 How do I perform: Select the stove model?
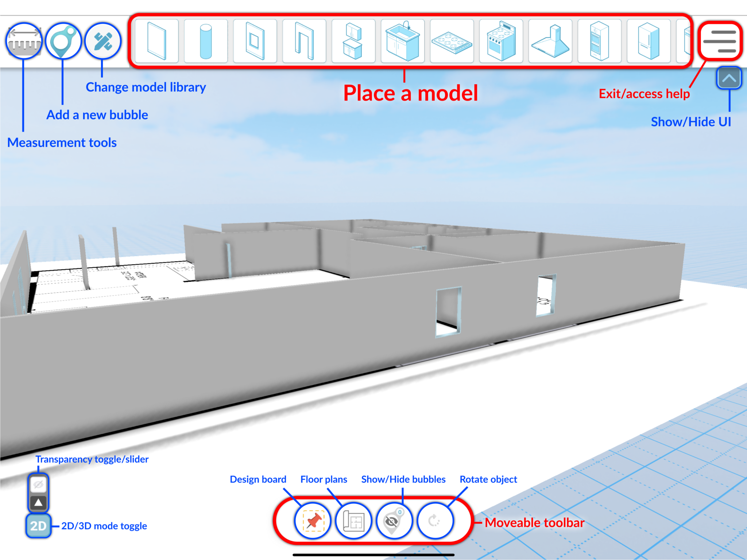(x=502, y=41)
